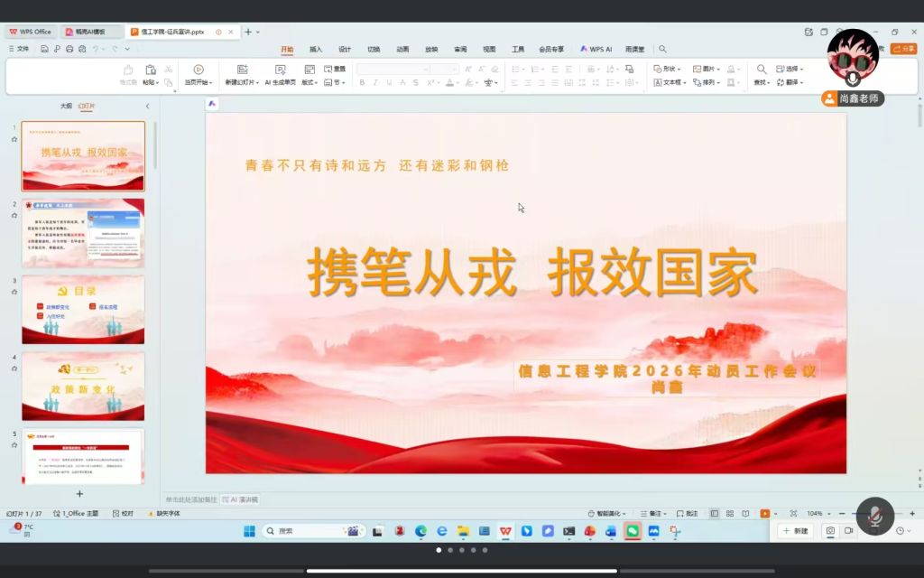Open WeChat from the Windows taskbar

633,531
